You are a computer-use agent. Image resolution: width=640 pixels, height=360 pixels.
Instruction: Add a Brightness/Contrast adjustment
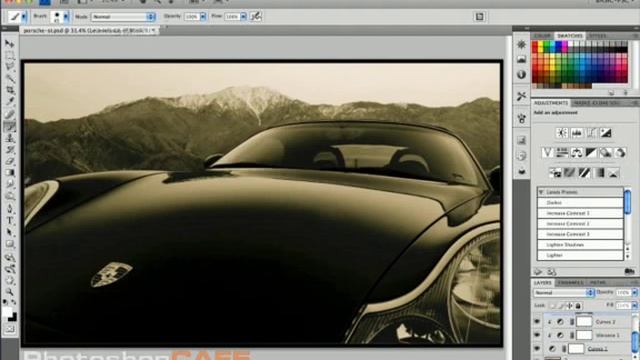(x=562, y=133)
